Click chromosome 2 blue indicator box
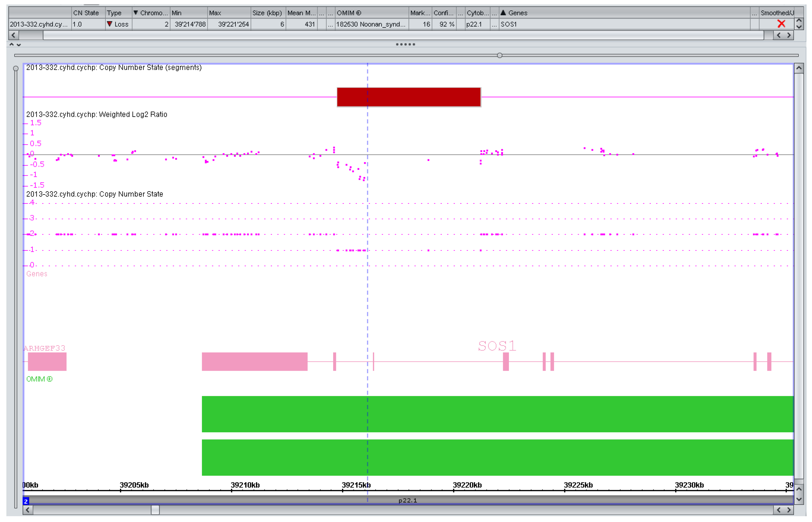 (x=26, y=501)
